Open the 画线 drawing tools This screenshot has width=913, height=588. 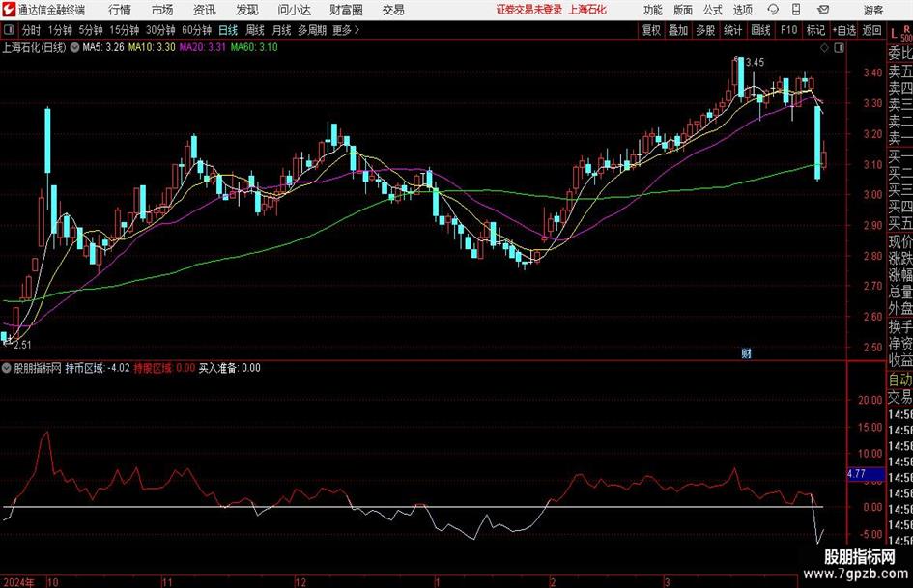(x=760, y=30)
